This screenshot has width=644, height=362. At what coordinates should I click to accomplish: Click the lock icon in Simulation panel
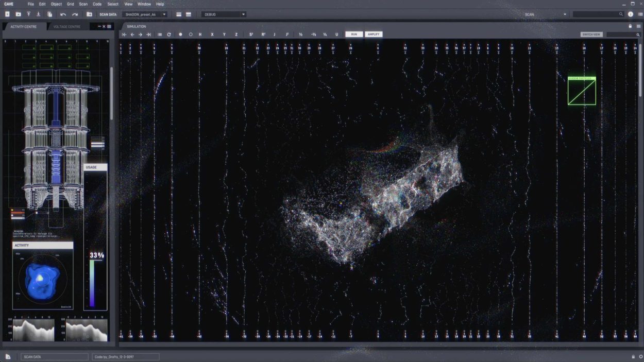[630, 26]
